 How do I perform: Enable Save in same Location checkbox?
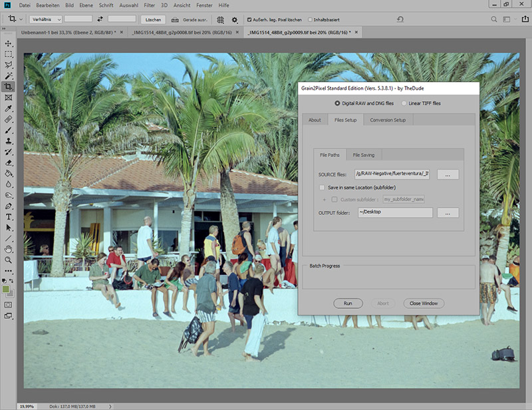point(322,188)
